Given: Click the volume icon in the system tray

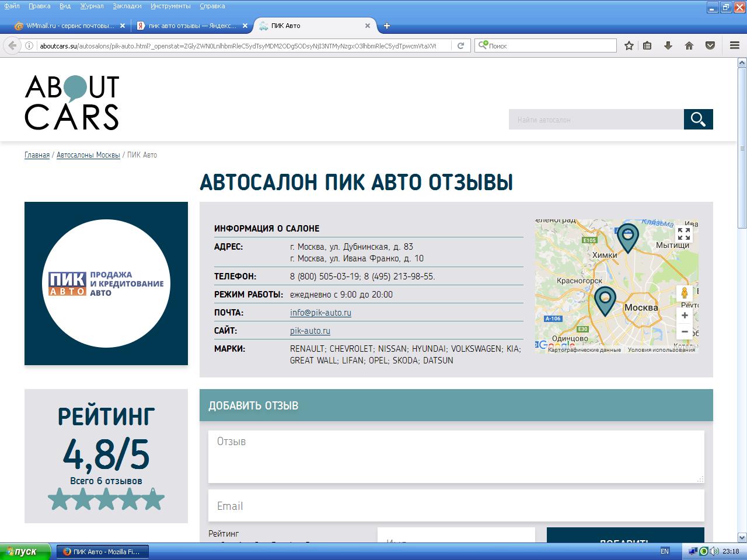Looking at the screenshot, I should tap(714, 551).
